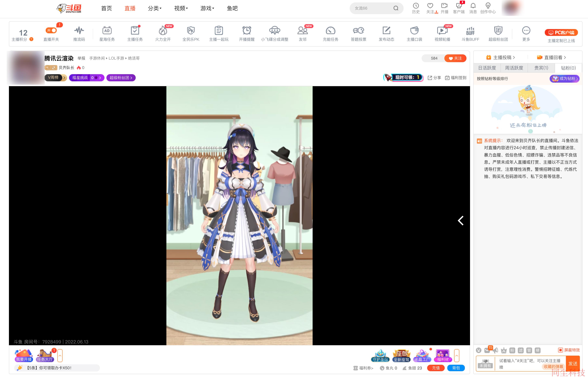This screenshot has width=588, height=379.
Task: Click 发布动态 post icon
Action: pyautogui.click(x=387, y=31)
